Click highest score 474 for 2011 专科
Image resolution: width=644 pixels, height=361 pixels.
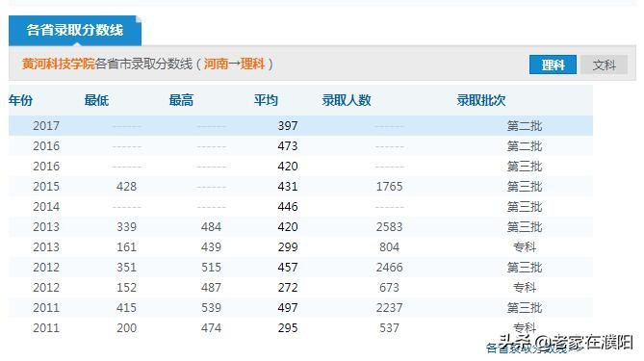point(211,327)
